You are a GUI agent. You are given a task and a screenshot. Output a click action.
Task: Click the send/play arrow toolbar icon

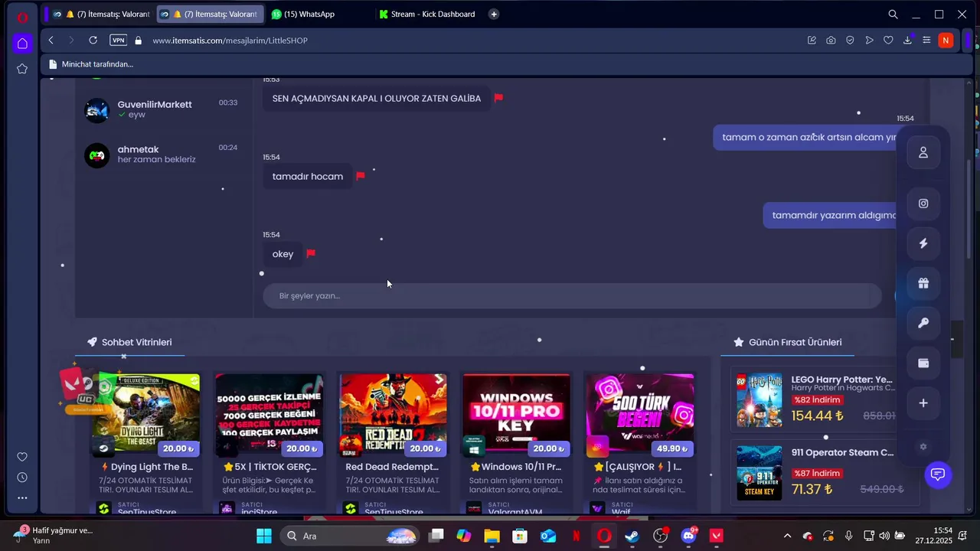click(869, 40)
